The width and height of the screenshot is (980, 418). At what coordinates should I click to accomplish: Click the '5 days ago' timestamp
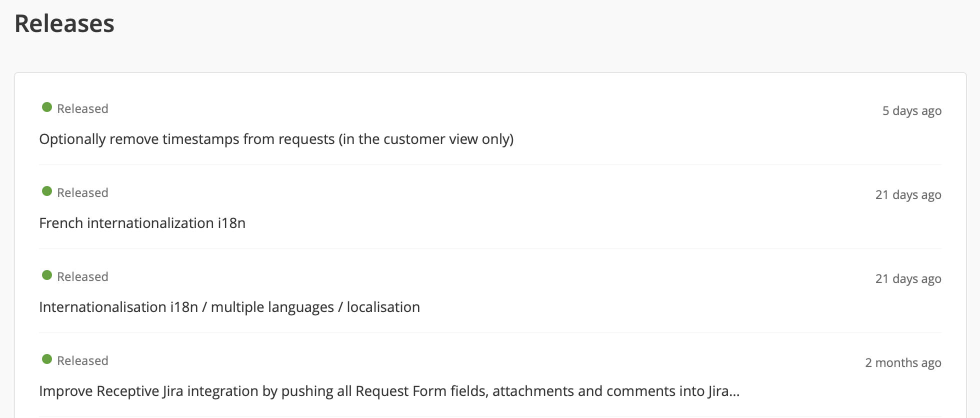pyautogui.click(x=911, y=111)
